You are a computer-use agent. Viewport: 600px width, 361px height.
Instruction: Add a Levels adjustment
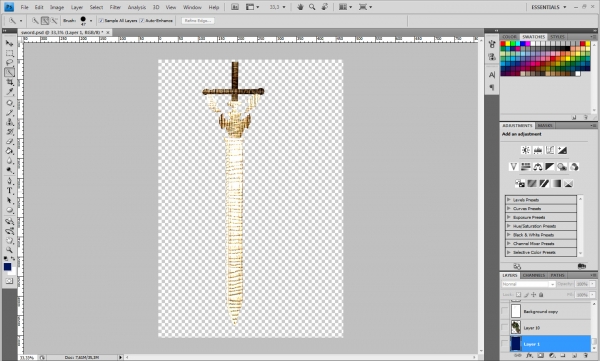538,150
